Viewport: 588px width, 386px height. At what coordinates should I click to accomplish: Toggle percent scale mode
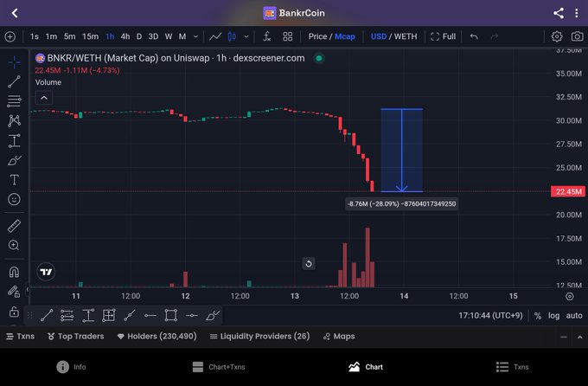[x=537, y=316]
